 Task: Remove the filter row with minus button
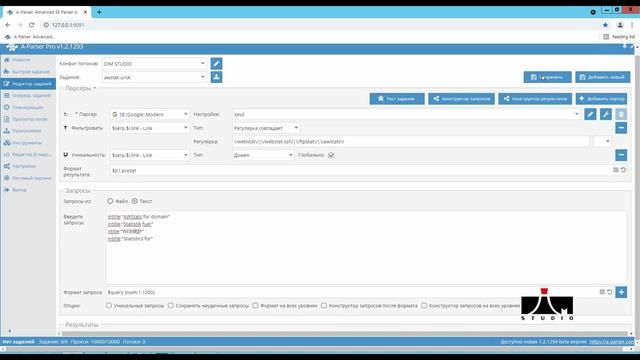click(621, 128)
